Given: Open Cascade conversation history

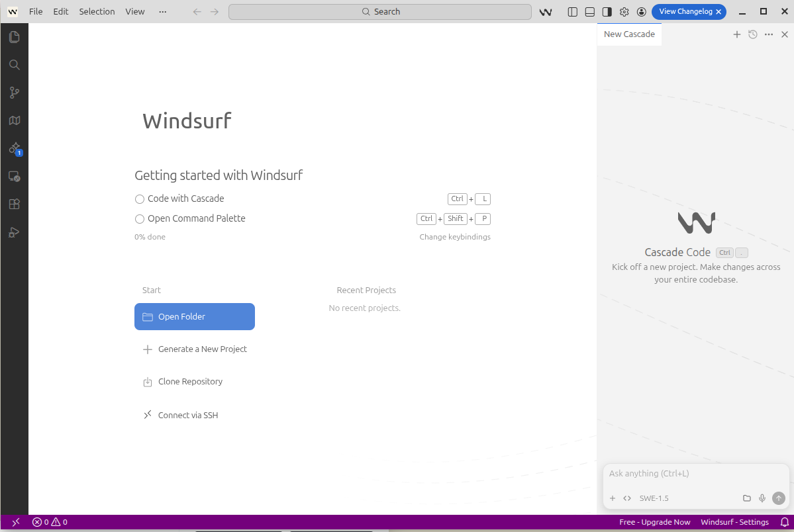Looking at the screenshot, I should tap(753, 34).
